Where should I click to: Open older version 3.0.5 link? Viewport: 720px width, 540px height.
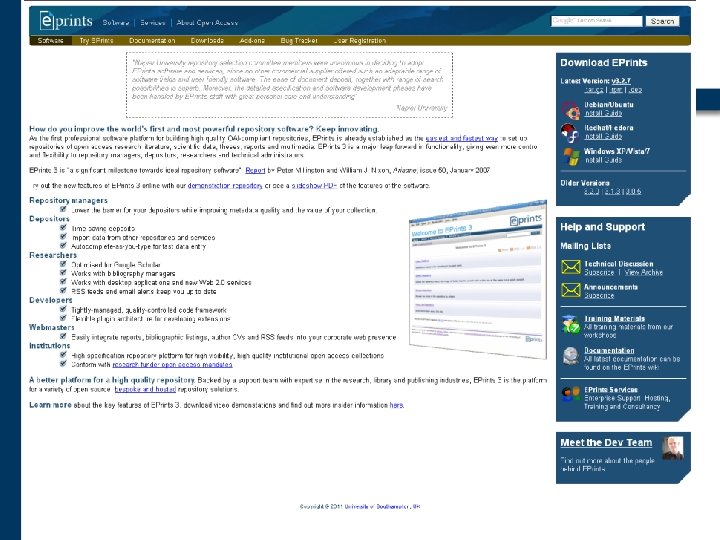coord(633,191)
